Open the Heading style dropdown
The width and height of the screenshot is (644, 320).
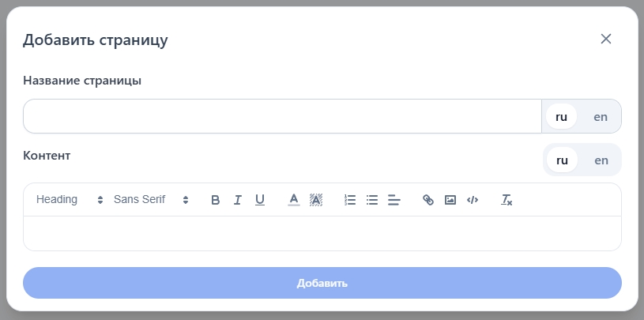70,200
